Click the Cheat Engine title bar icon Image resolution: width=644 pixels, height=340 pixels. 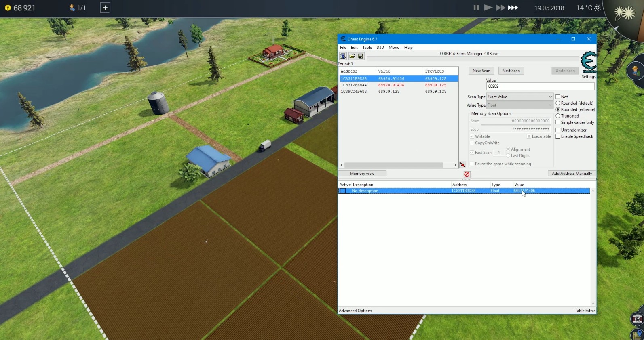point(343,39)
